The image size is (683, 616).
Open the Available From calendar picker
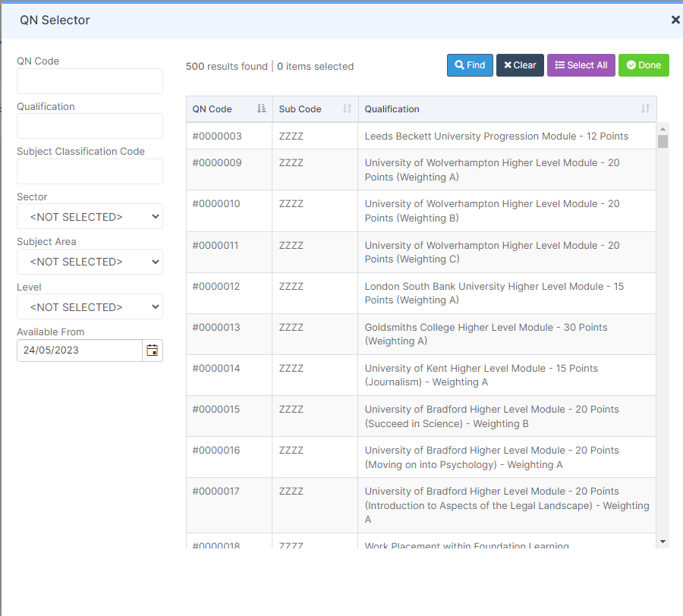(x=152, y=350)
